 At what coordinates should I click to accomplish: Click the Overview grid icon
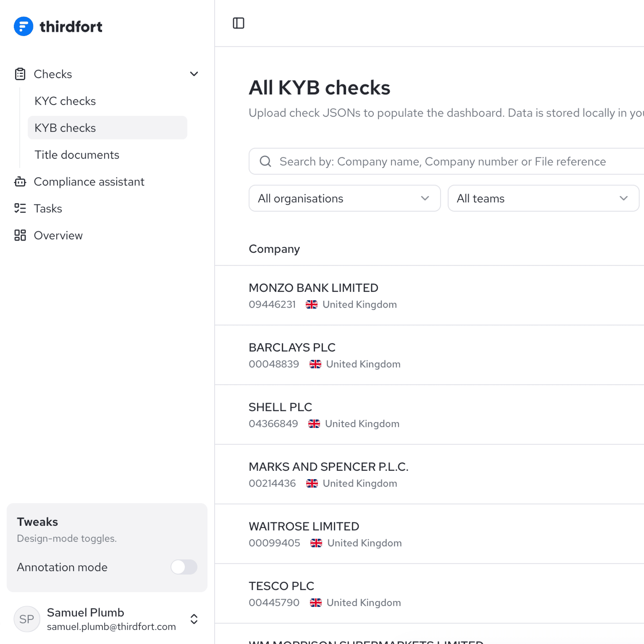[x=20, y=235]
